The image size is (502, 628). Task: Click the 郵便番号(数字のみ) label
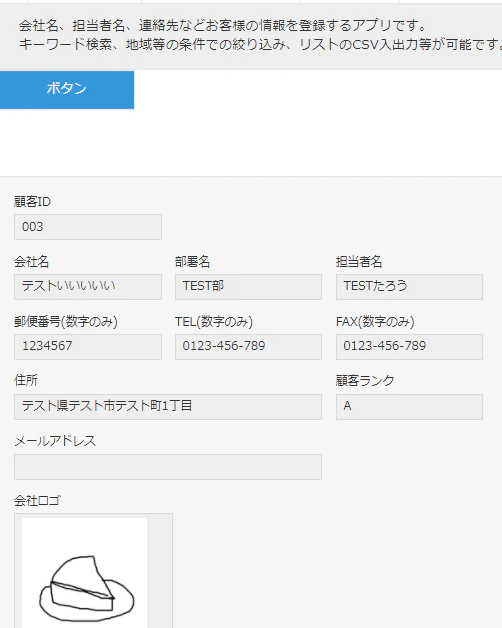(x=66, y=321)
